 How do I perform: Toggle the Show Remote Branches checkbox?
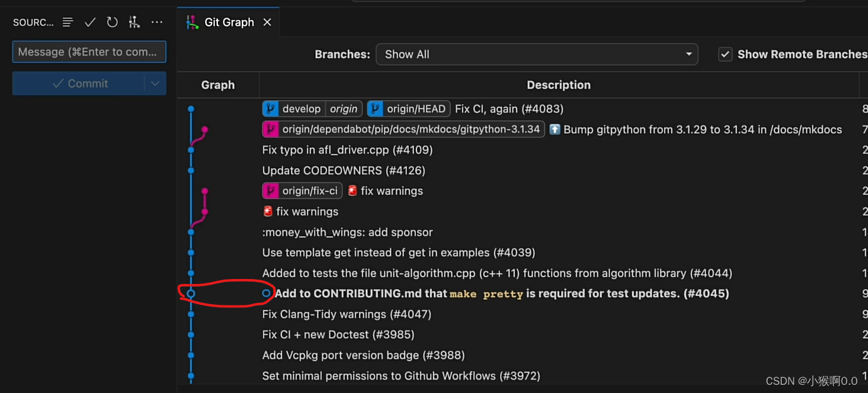[725, 54]
